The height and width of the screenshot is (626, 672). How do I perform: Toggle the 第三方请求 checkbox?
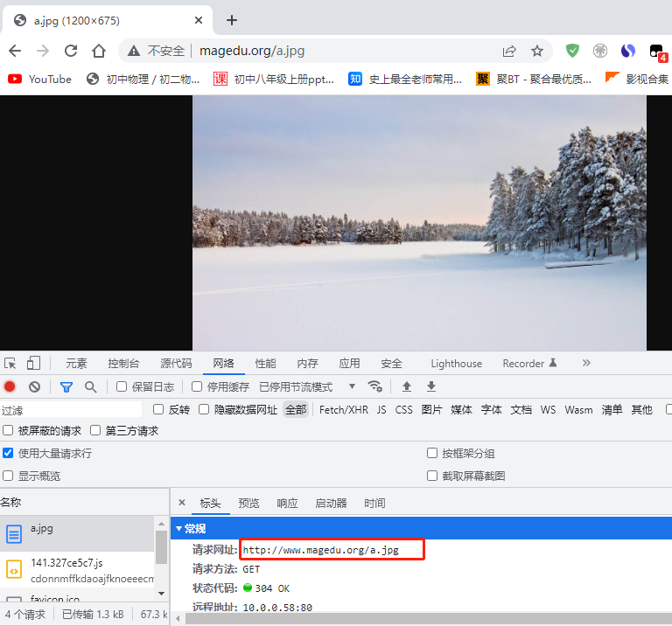(95, 430)
